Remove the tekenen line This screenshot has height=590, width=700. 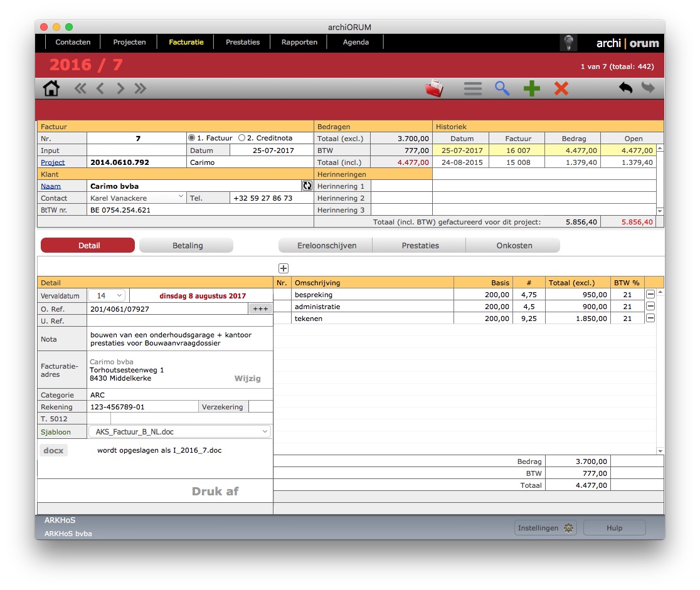(650, 319)
